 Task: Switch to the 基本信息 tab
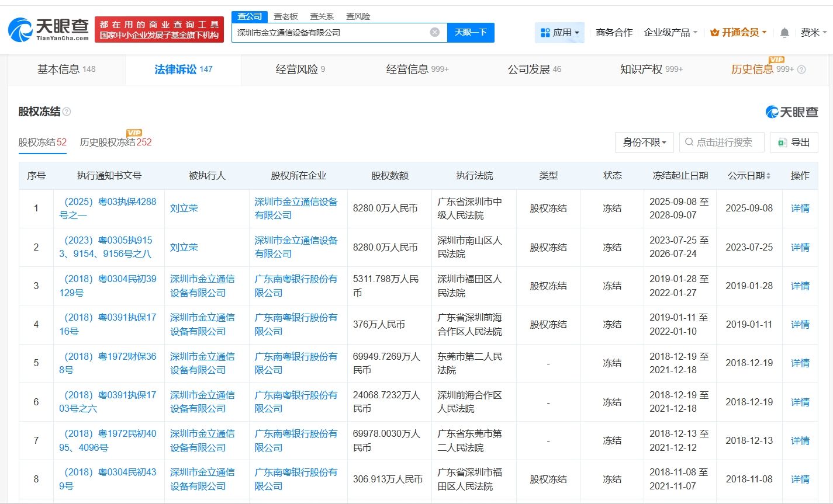pyautogui.click(x=66, y=69)
